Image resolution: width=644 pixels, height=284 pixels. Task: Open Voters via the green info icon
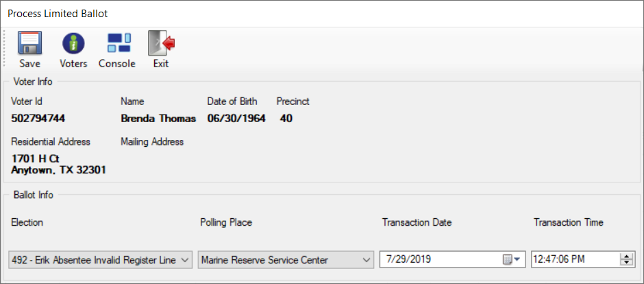[x=73, y=44]
